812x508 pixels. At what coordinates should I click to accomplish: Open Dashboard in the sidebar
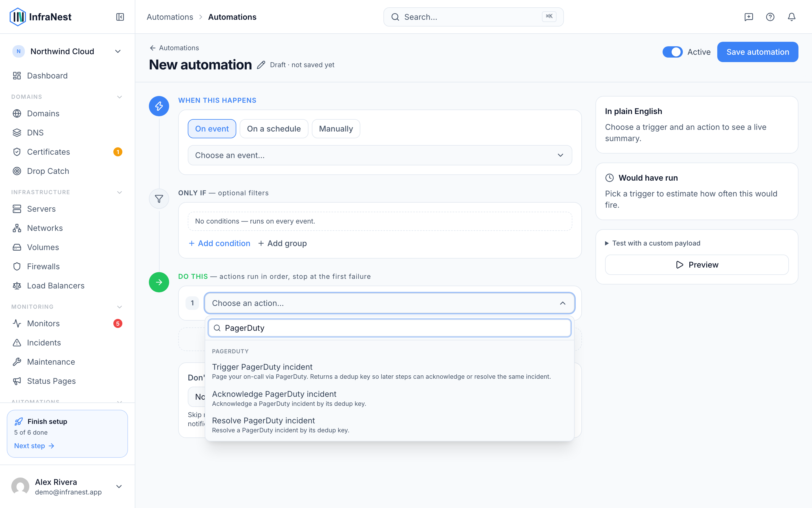click(67, 76)
